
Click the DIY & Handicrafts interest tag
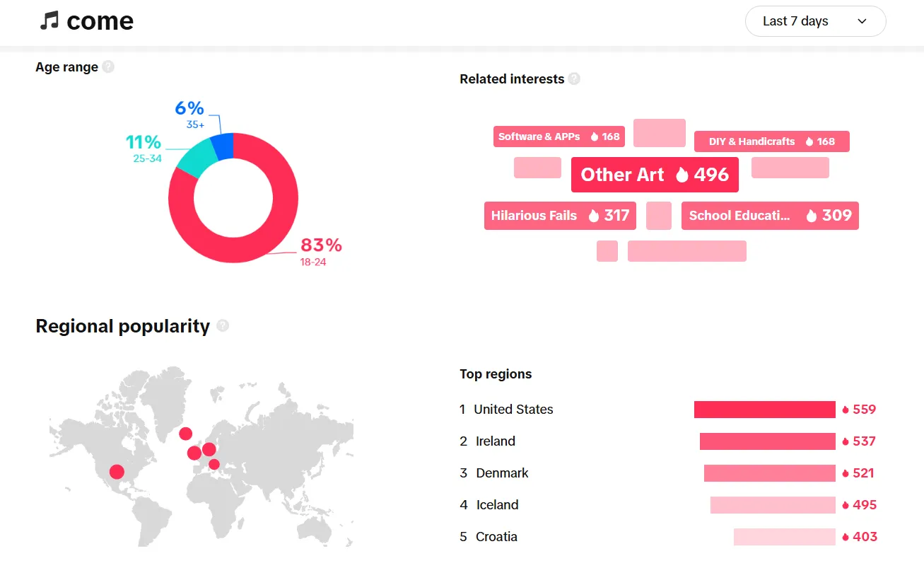click(x=771, y=141)
